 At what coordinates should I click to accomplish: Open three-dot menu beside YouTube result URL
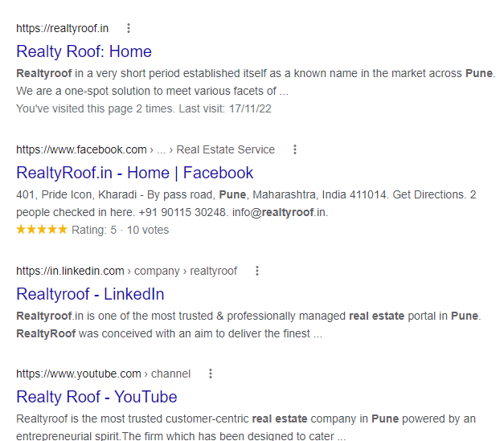211,374
